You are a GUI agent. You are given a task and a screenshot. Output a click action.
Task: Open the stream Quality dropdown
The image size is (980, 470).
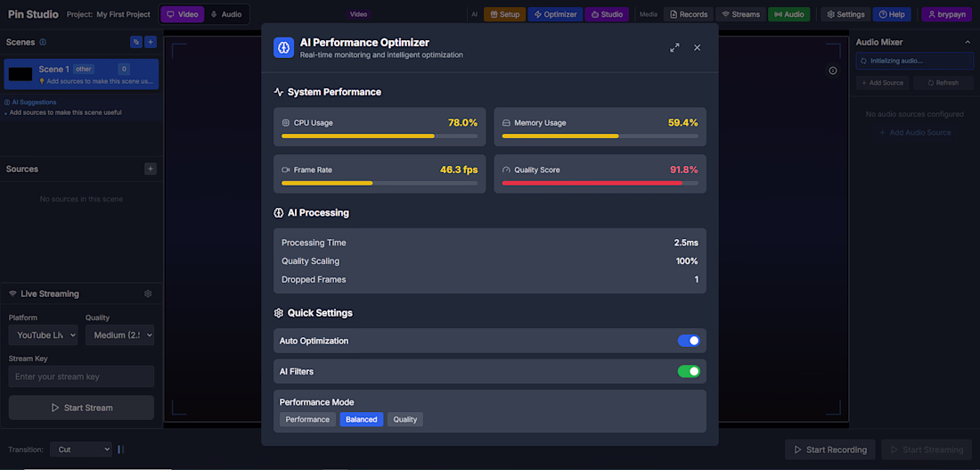[x=119, y=335]
